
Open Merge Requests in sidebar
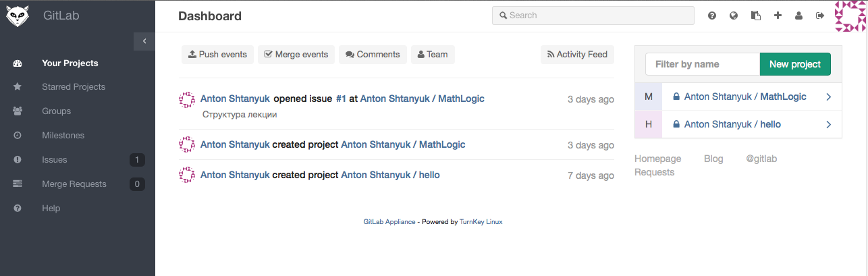tap(74, 184)
